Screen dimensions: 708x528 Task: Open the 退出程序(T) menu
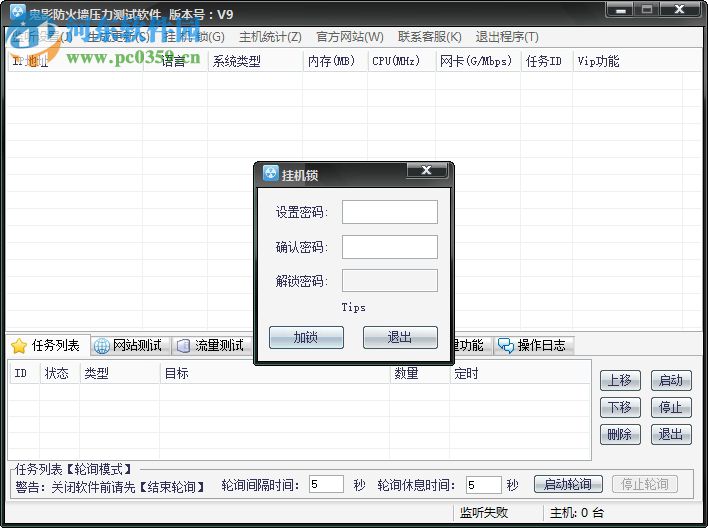click(x=507, y=37)
